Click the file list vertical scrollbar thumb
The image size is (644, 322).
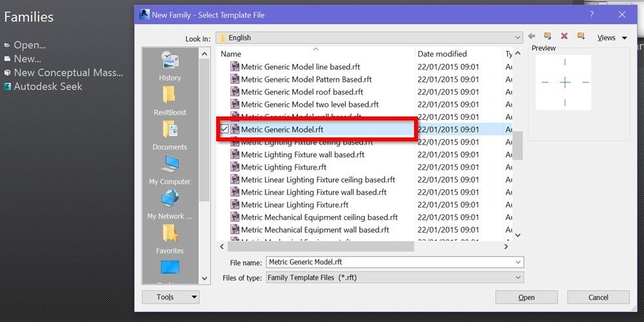click(518, 145)
